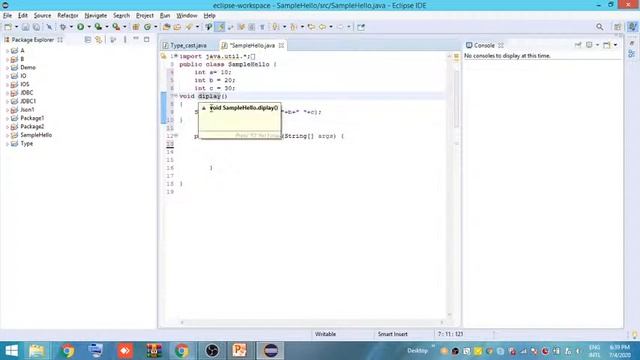Select the Type project in Package Explorer
Screen dimensions: 640x360
pos(27,144)
